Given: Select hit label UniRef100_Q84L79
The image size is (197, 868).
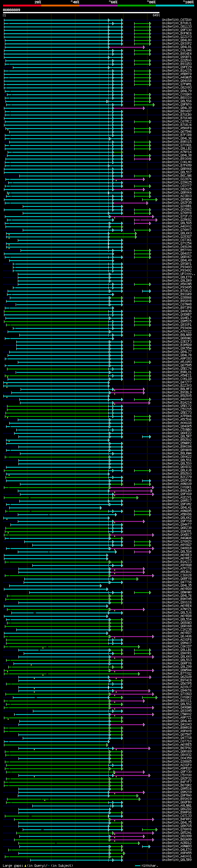Looking at the screenshot, I should 177,91.
